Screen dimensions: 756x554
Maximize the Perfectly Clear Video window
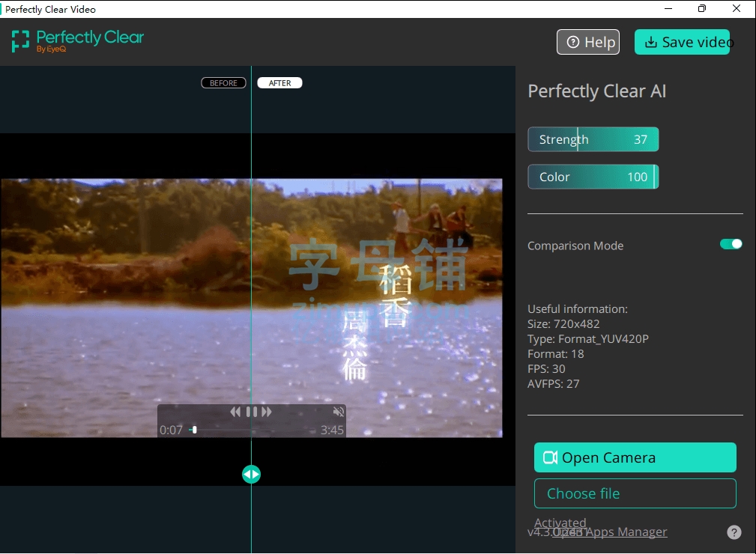coord(702,9)
